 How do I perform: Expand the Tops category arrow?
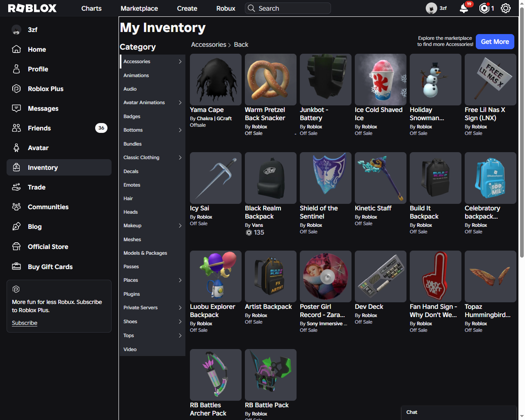[x=180, y=336]
